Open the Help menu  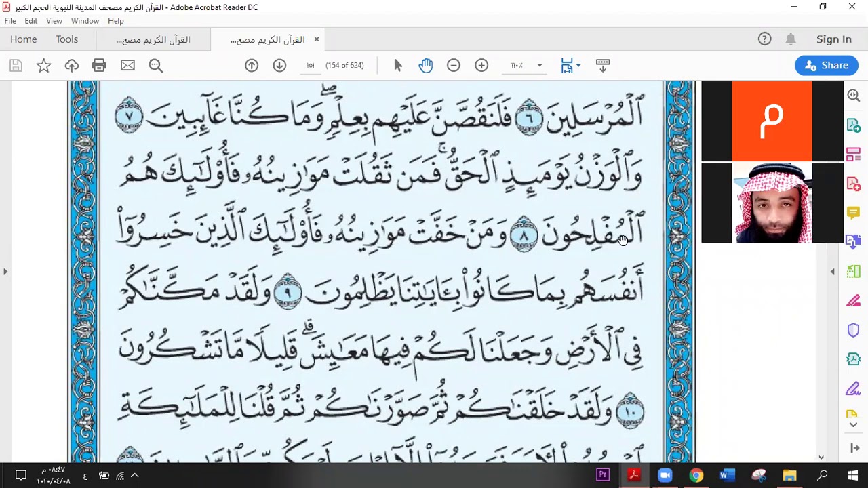pyautogui.click(x=116, y=21)
